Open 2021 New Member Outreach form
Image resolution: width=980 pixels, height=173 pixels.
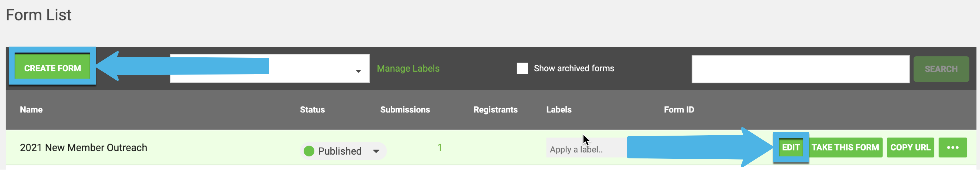[x=83, y=148]
